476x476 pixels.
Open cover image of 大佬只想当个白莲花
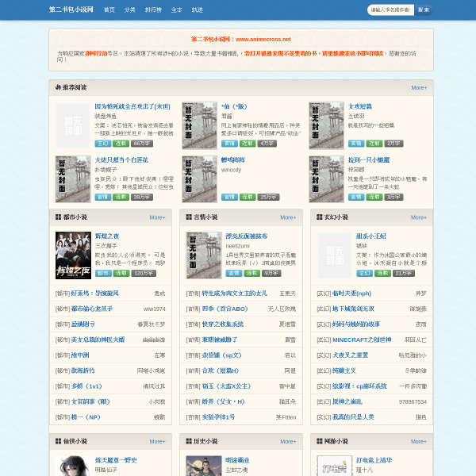(x=73, y=179)
